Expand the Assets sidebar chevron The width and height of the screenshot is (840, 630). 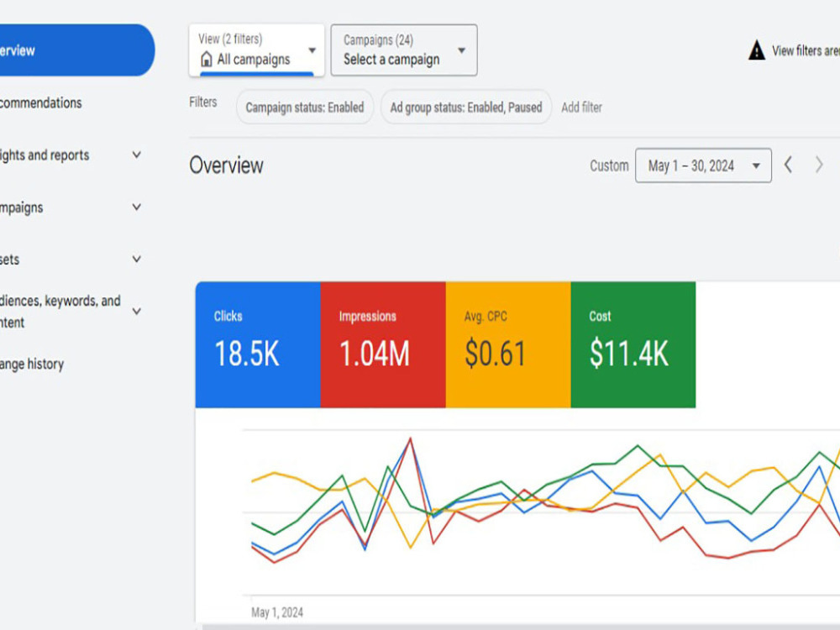tap(137, 260)
